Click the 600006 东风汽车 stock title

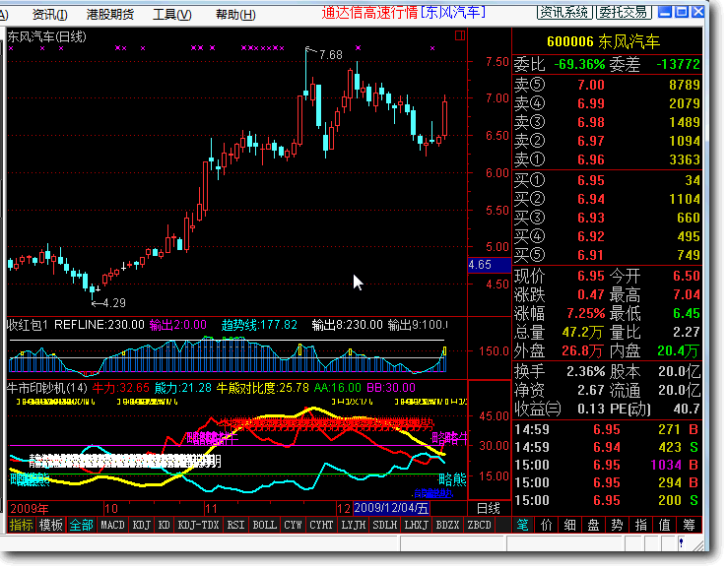603,41
